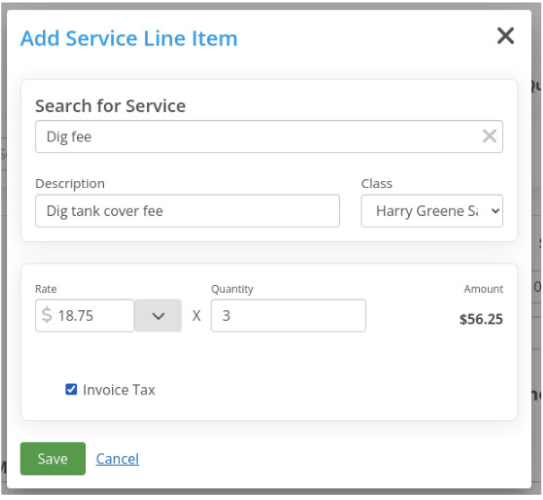
Task: Click the dollar sign in Rate field
Action: click(x=47, y=315)
